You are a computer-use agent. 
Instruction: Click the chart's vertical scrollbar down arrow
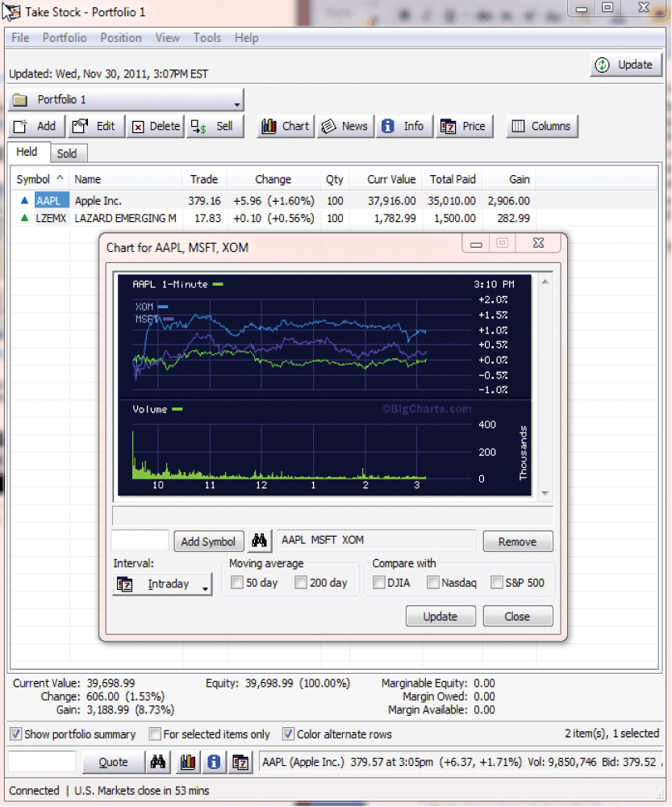tap(546, 493)
